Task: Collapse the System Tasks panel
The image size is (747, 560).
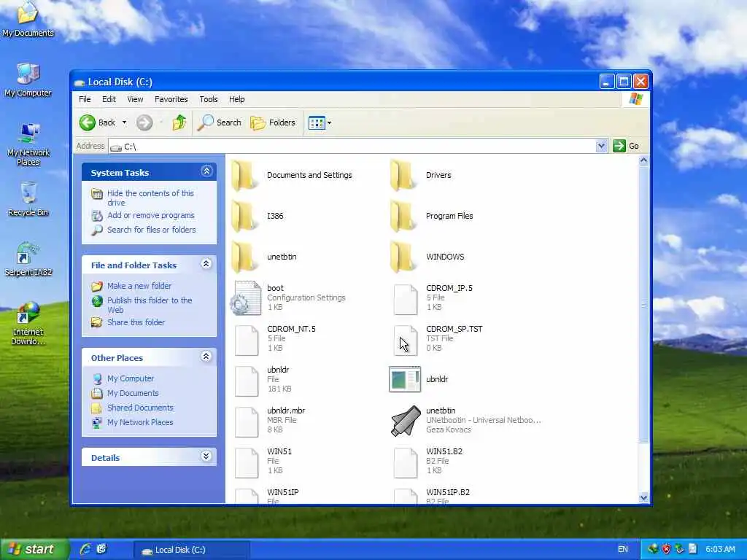Action: (x=206, y=171)
